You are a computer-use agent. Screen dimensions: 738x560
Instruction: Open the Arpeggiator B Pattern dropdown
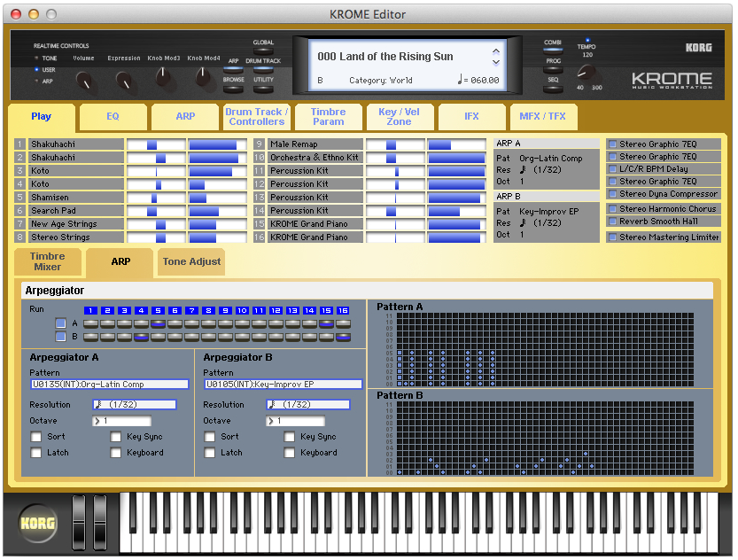[283, 385]
